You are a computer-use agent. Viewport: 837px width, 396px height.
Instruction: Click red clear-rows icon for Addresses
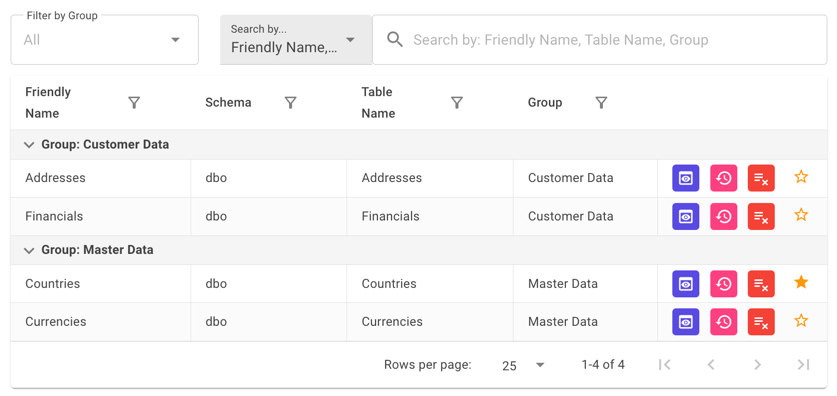761,178
